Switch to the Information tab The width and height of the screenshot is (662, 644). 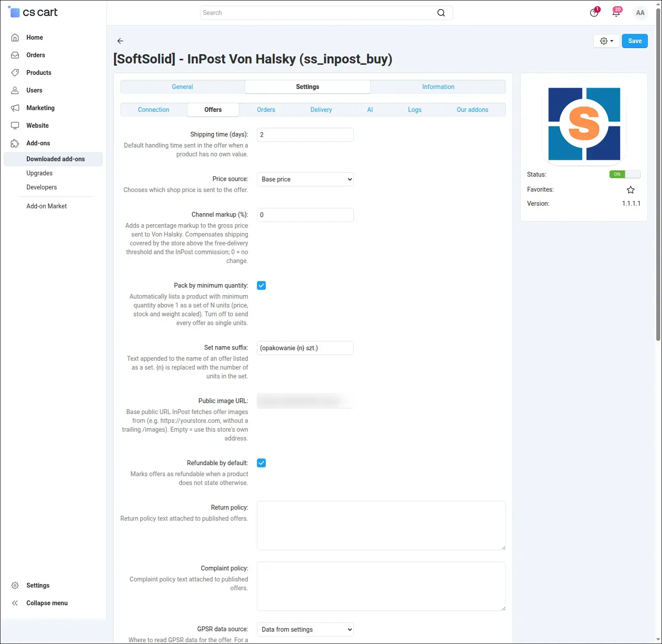click(438, 87)
